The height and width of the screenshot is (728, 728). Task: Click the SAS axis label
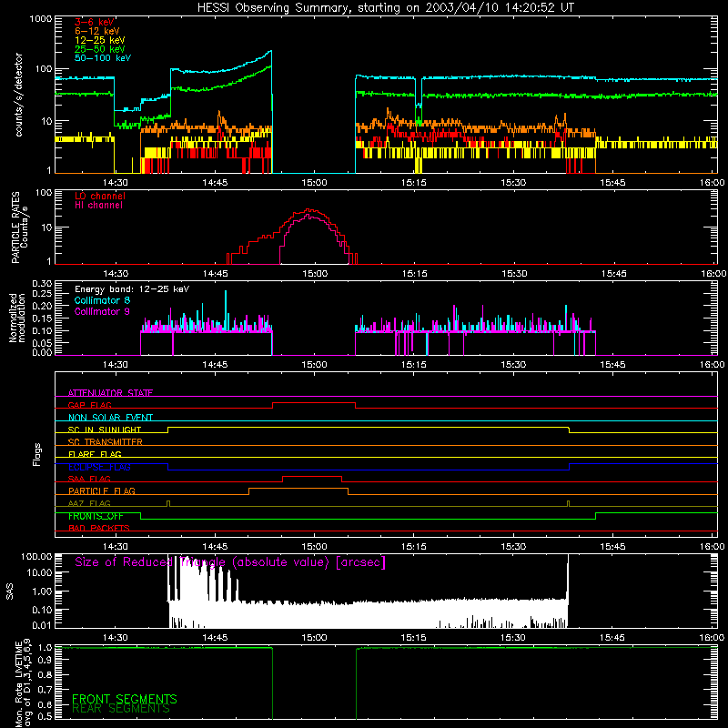pos(10,591)
